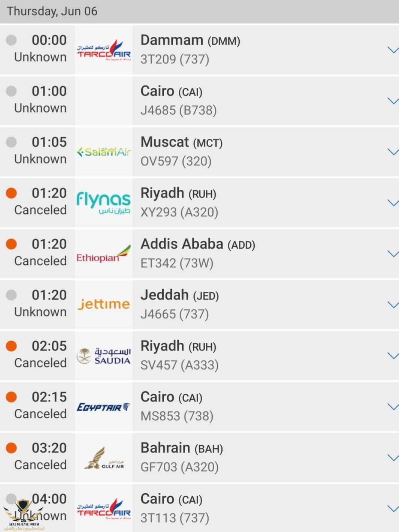Image resolution: width=399 pixels, height=532 pixels.
Task: Open the Cairo 3T113 flight entry
Action: (x=199, y=508)
